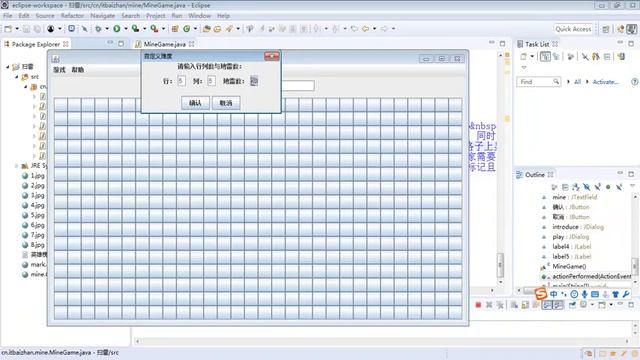
Task: Click the Open Type folder icon
Action: (207, 29)
